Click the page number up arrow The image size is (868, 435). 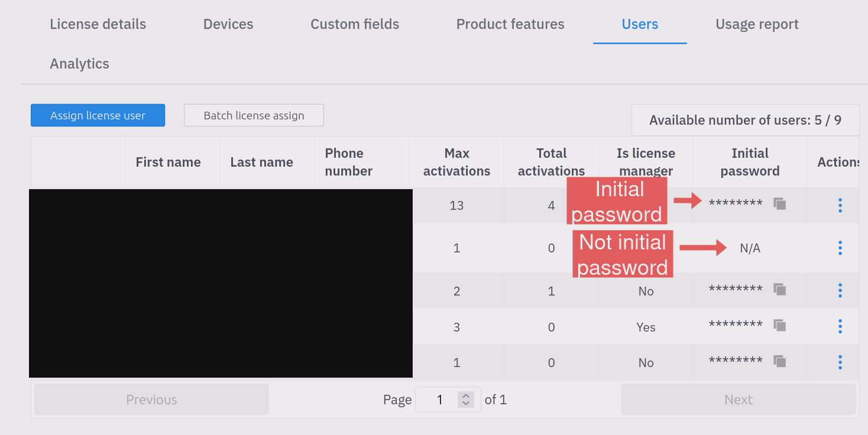465,395
